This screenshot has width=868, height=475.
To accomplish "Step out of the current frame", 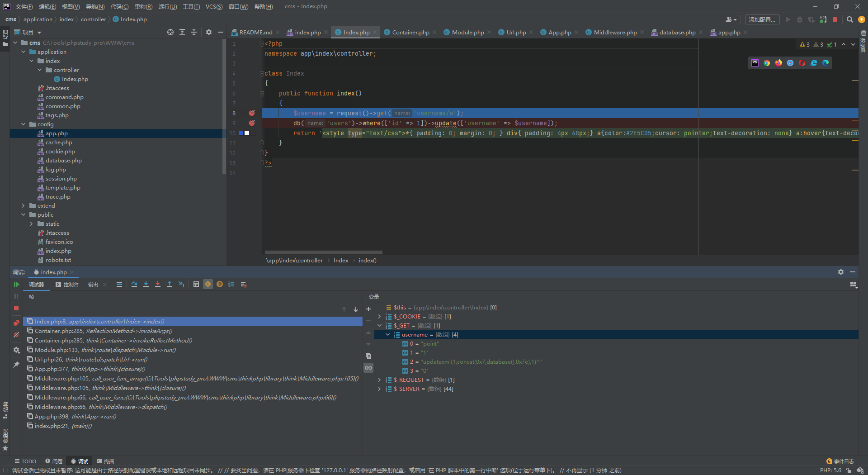I will [169, 284].
